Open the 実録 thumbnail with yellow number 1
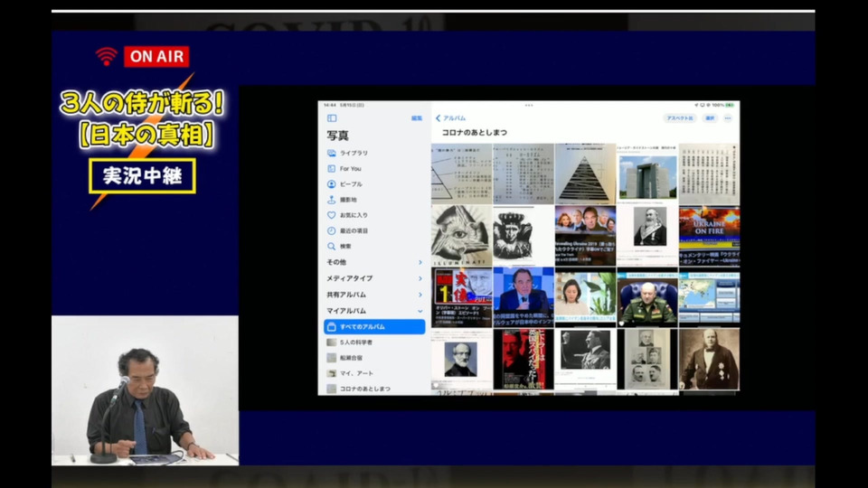 [x=461, y=297]
